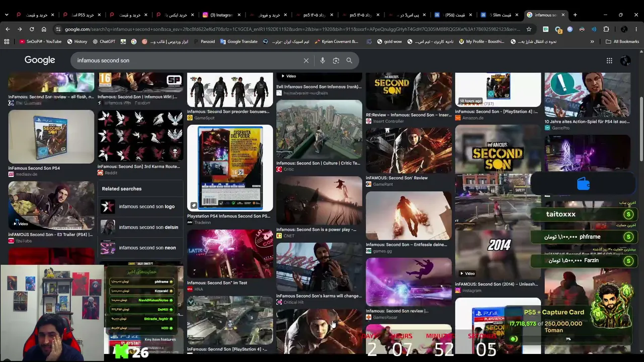Select related search infamous second son delsin

(140, 227)
